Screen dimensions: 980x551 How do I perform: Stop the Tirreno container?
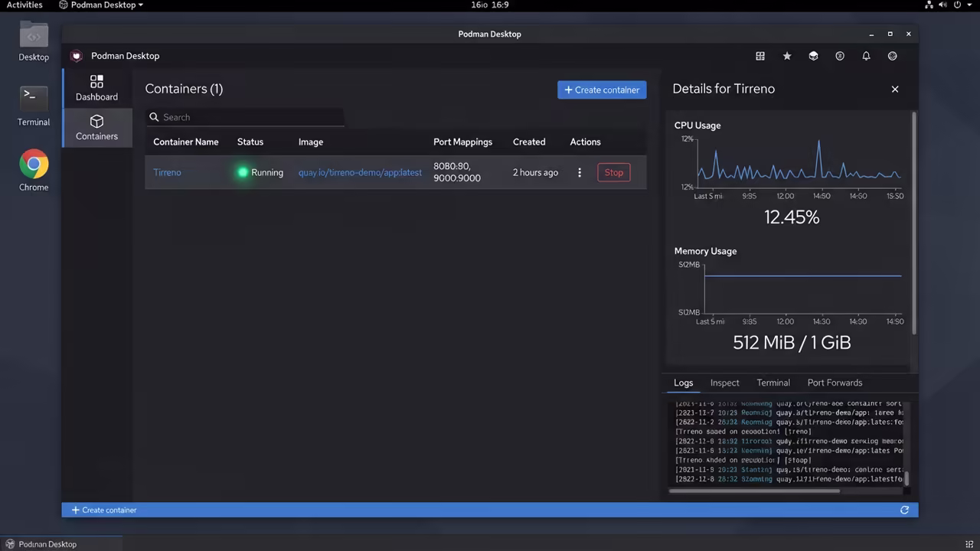[614, 172]
